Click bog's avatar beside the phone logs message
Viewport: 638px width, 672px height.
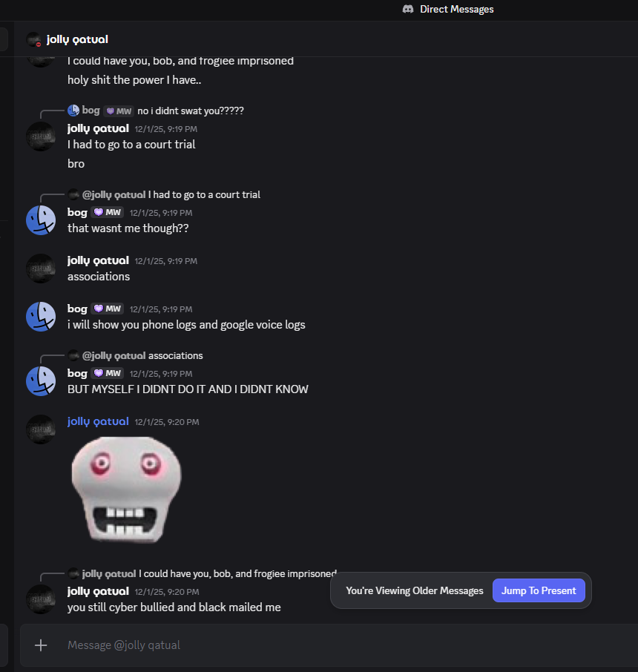click(41, 317)
